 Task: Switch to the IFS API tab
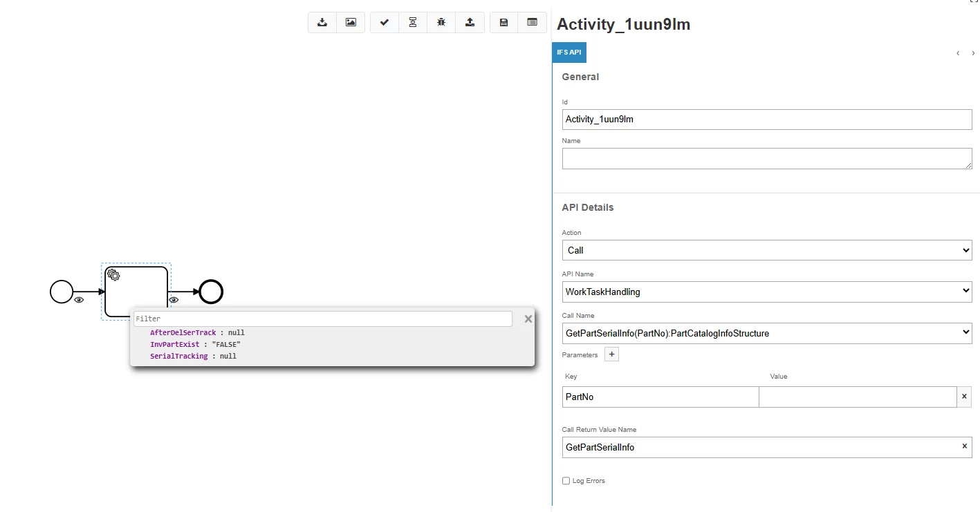pyautogui.click(x=569, y=53)
